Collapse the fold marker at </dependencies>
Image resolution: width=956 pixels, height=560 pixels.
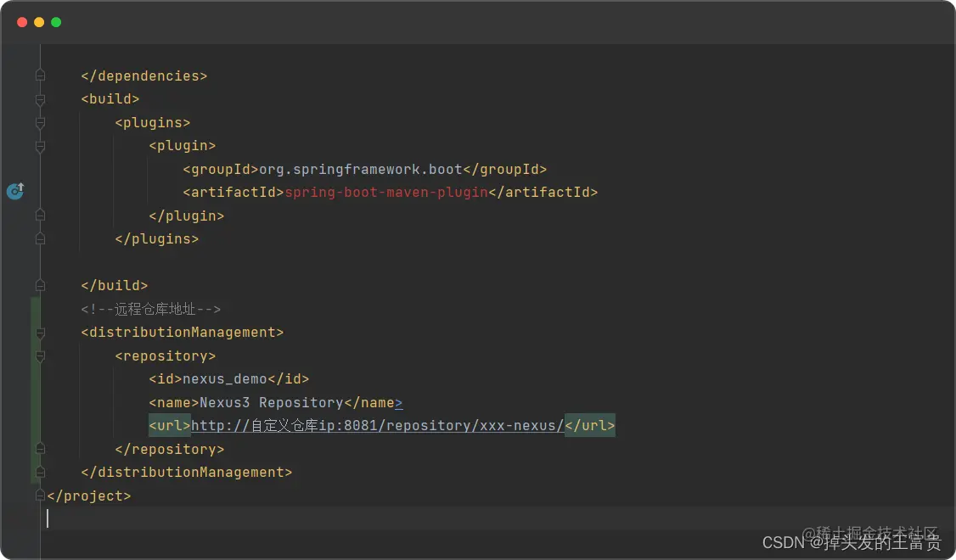40,76
